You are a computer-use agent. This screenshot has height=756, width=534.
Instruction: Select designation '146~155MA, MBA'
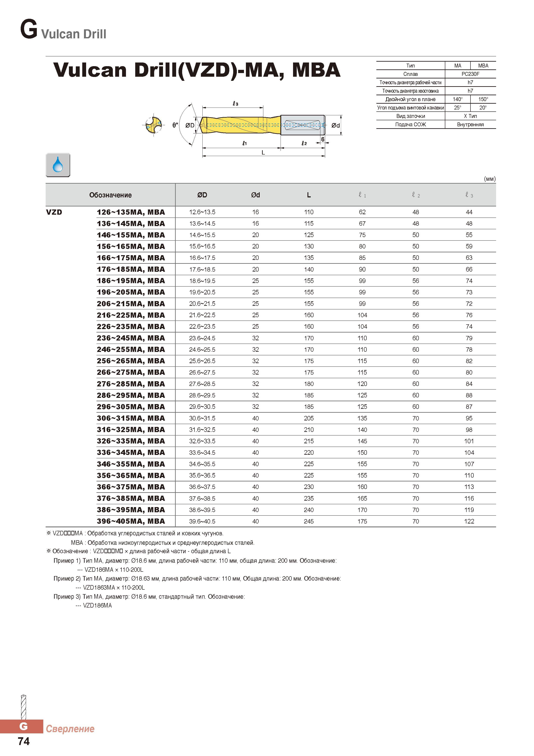click(x=131, y=235)
